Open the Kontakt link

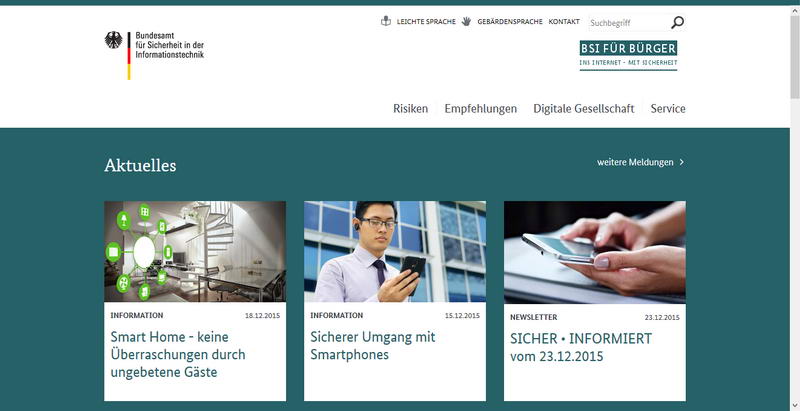pos(564,21)
